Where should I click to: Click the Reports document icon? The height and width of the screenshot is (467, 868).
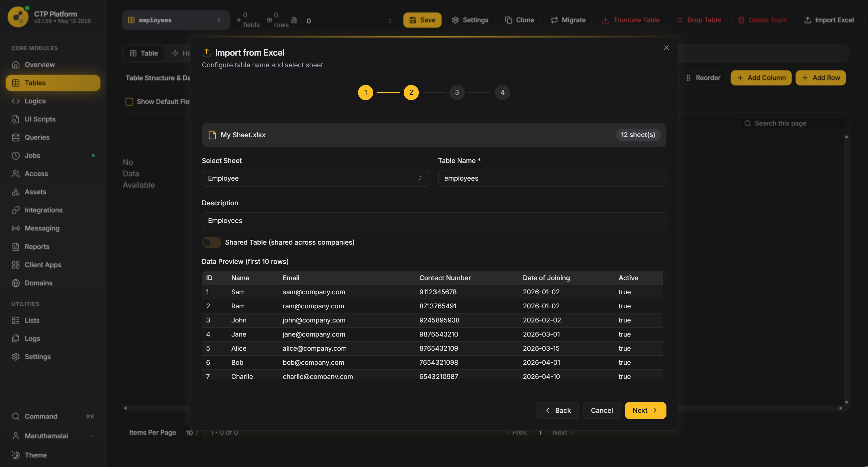coord(15,247)
